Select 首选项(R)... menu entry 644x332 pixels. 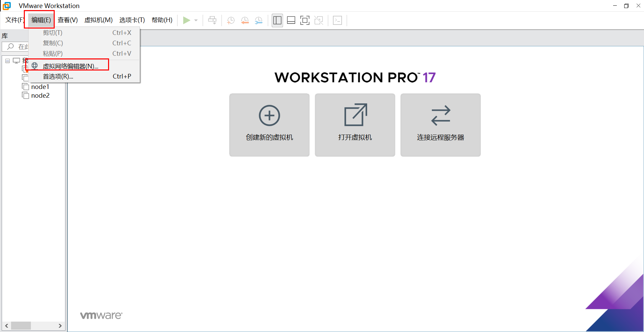[x=84, y=76]
